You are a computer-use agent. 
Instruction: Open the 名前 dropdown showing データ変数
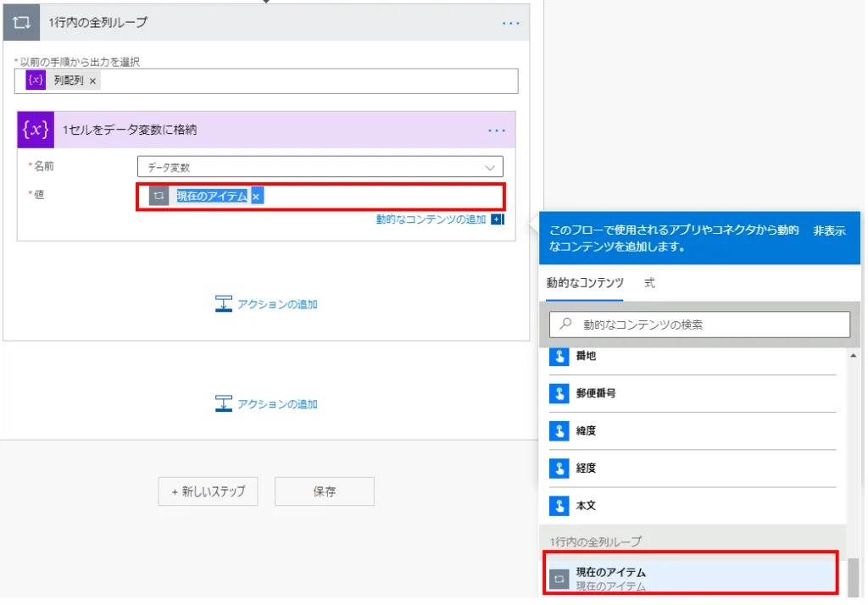320,167
